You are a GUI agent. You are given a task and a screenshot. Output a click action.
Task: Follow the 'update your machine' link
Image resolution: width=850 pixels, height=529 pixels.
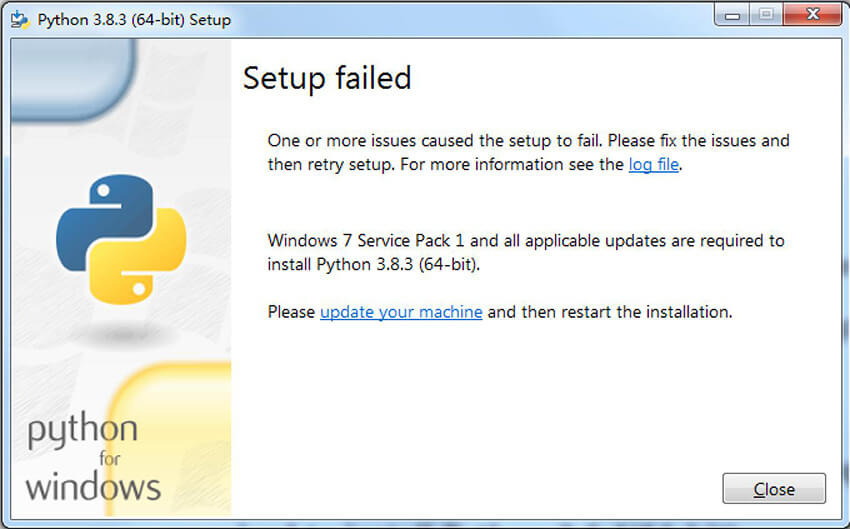[401, 312]
